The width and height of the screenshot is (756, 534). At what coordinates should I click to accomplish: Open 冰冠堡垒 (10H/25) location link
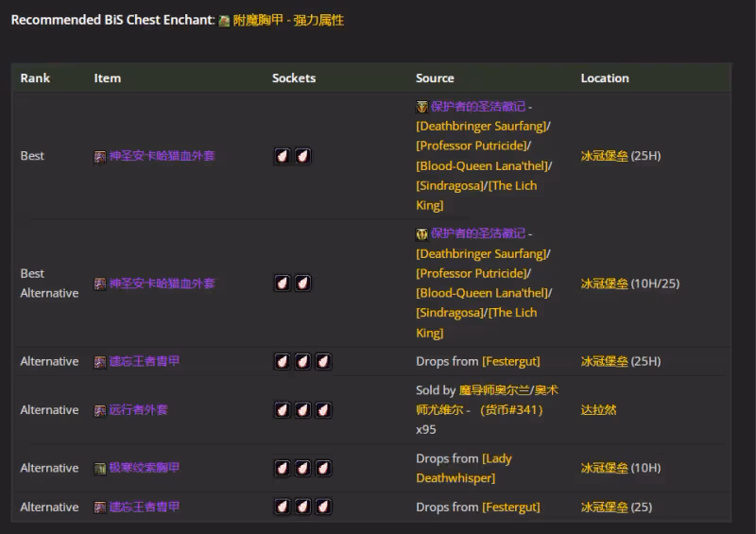605,284
